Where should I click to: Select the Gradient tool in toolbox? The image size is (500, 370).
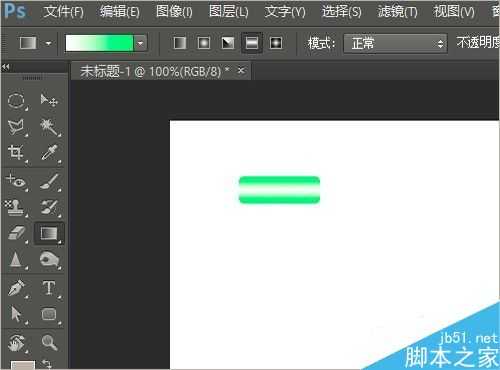pyautogui.click(x=49, y=233)
